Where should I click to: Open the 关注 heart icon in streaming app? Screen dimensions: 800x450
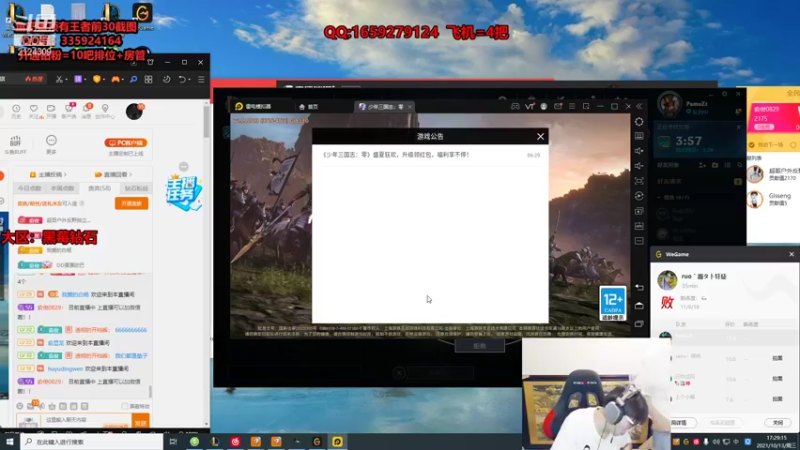click(x=34, y=111)
